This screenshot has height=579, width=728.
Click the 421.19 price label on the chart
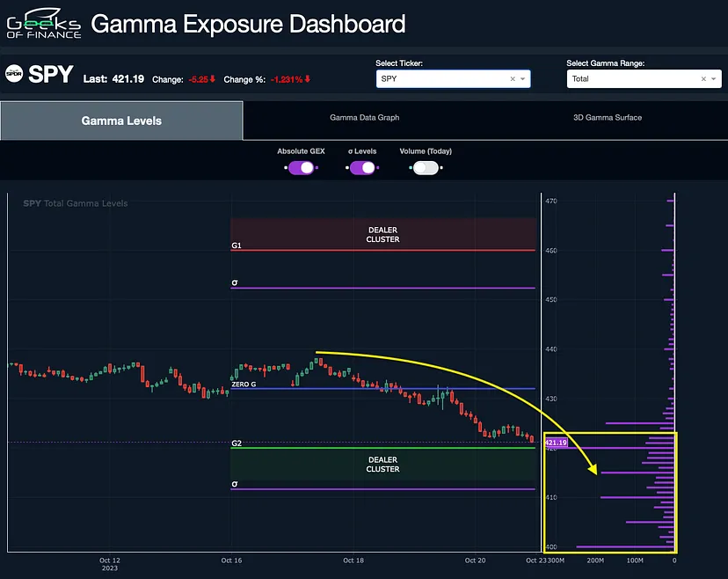(555, 443)
